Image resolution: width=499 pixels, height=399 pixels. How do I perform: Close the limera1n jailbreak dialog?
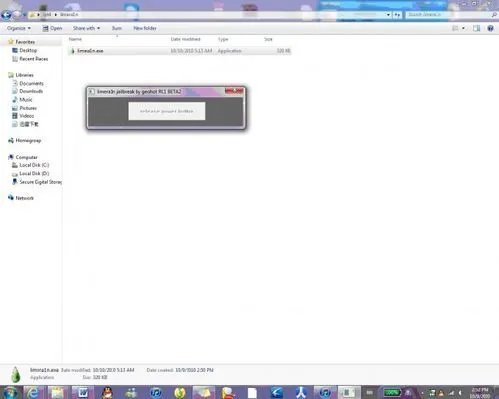click(234, 91)
